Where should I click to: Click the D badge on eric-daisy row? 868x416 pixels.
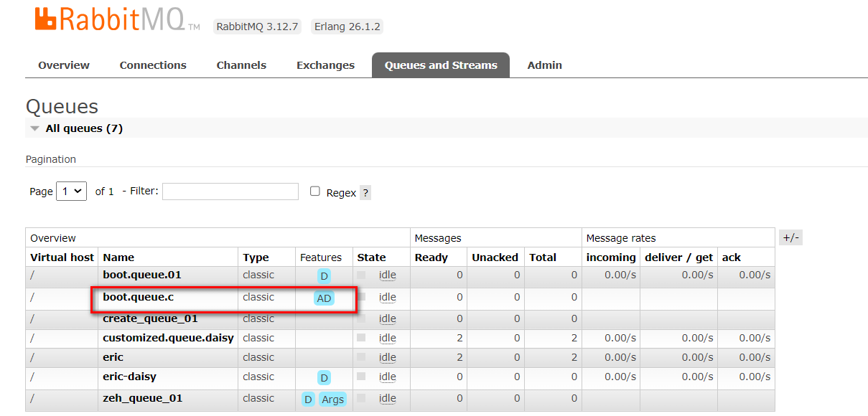324,378
